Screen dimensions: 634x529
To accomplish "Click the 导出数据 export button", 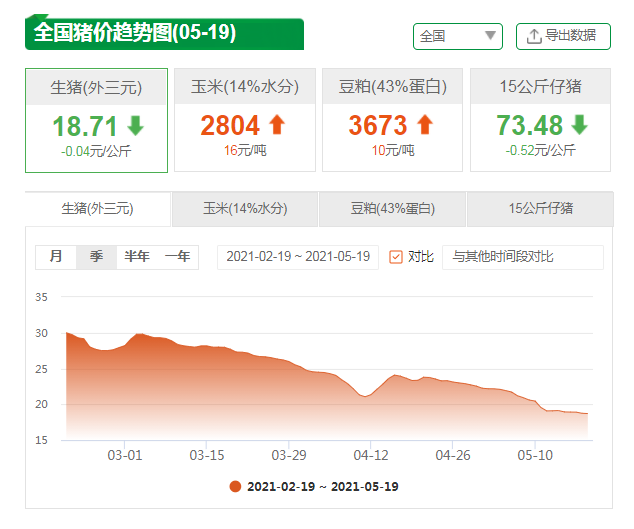I will point(563,36).
